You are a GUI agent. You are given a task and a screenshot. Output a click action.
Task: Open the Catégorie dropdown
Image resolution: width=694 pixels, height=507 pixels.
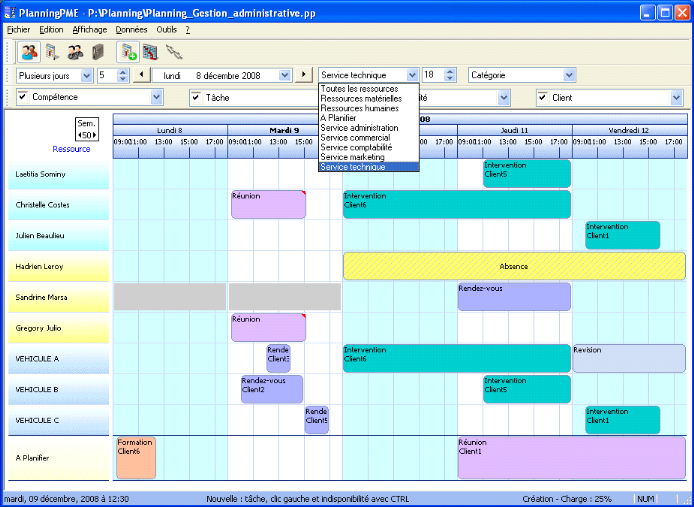[569, 75]
